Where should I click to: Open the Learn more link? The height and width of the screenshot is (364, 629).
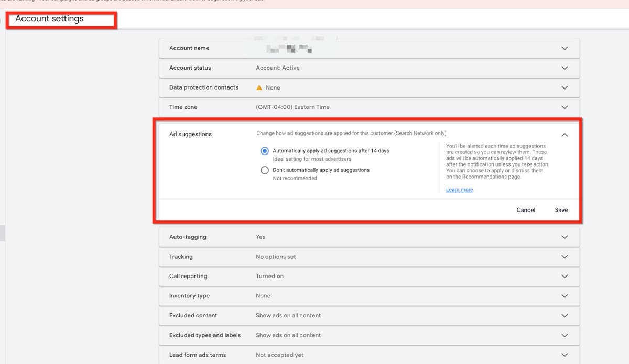click(459, 190)
